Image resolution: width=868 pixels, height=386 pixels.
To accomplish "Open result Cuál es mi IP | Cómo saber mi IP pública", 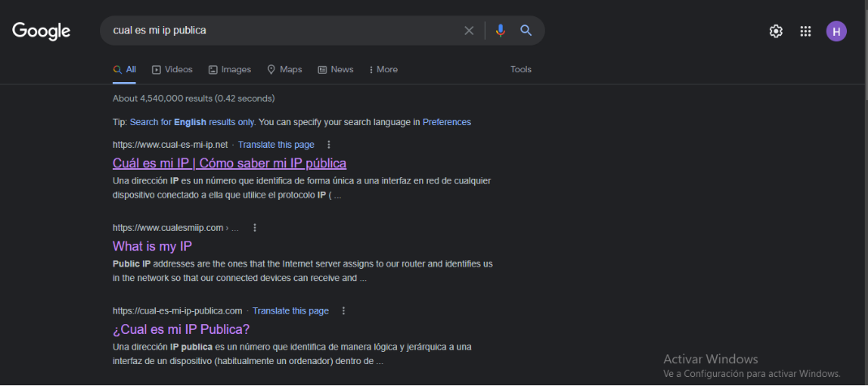I will pos(229,163).
